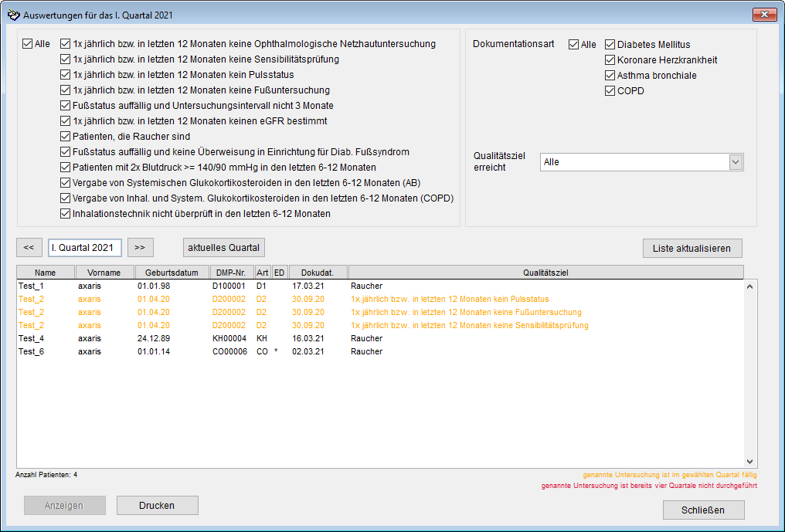Click 'Liste aktualisieren' button
This screenshot has height=532, width=785.
(x=692, y=248)
